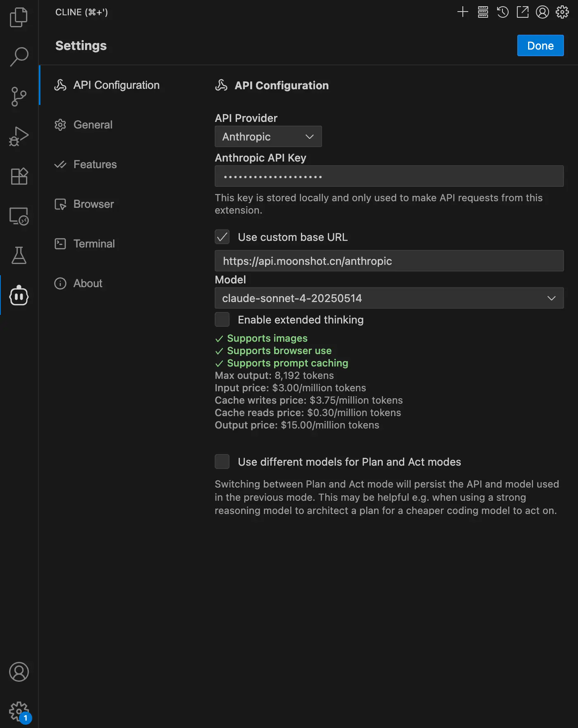Expand the Model selection dropdown
The image size is (578, 728).
pyautogui.click(x=389, y=298)
